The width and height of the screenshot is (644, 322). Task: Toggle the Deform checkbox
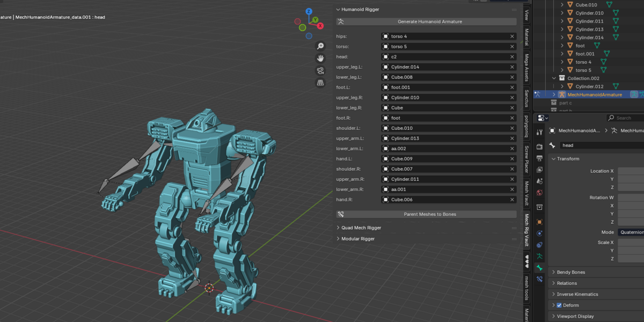tap(559, 305)
